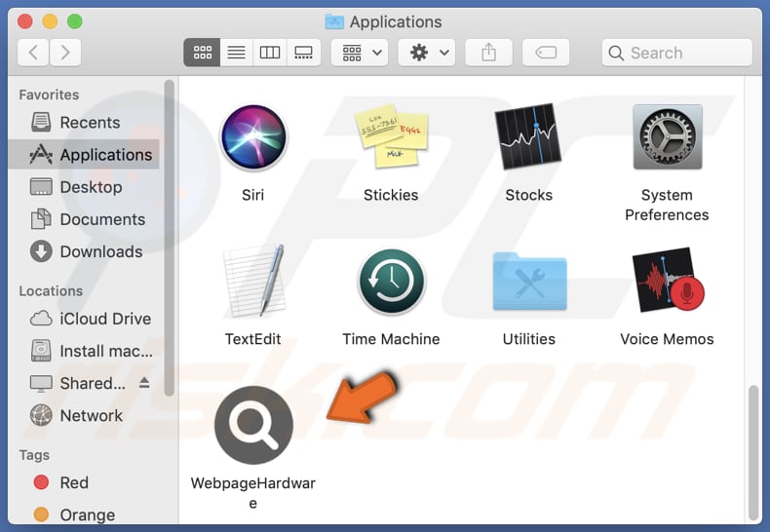Open the Utilities folder icon
This screenshot has height=532, width=770.
[529, 282]
